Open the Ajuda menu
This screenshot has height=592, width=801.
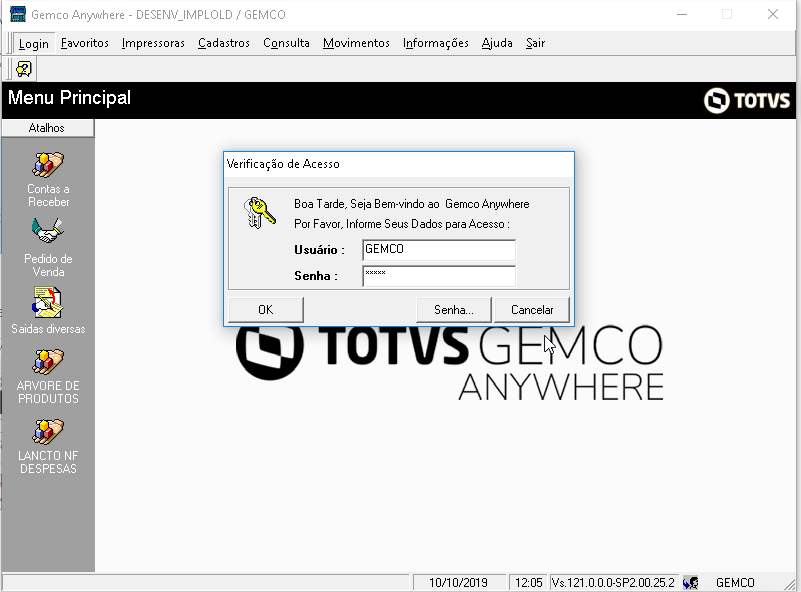click(x=497, y=43)
